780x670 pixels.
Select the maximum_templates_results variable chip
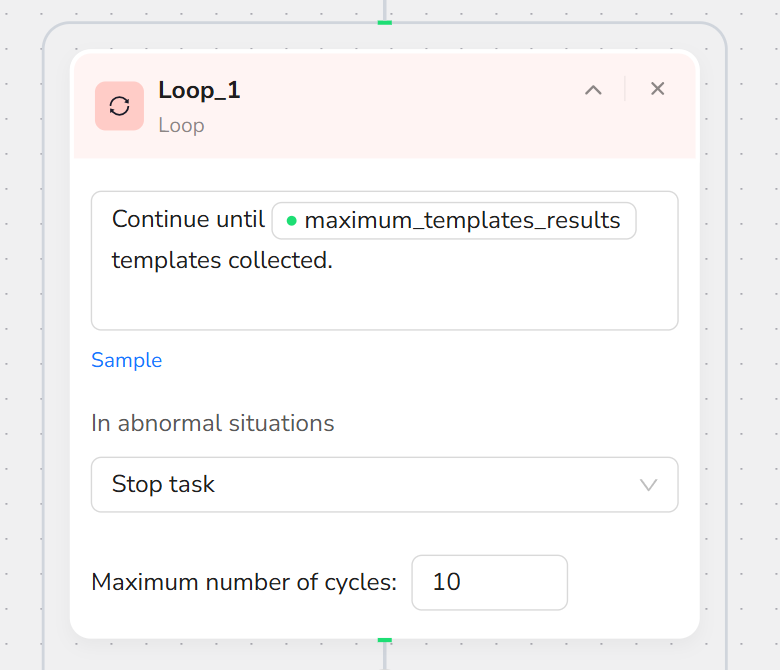(454, 220)
